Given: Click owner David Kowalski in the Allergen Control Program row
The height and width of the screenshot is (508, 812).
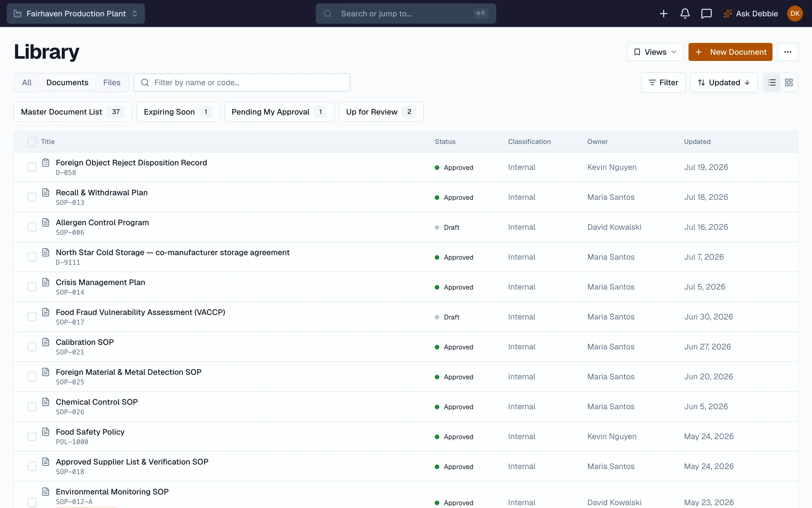Looking at the screenshot, I should point(614,227).
